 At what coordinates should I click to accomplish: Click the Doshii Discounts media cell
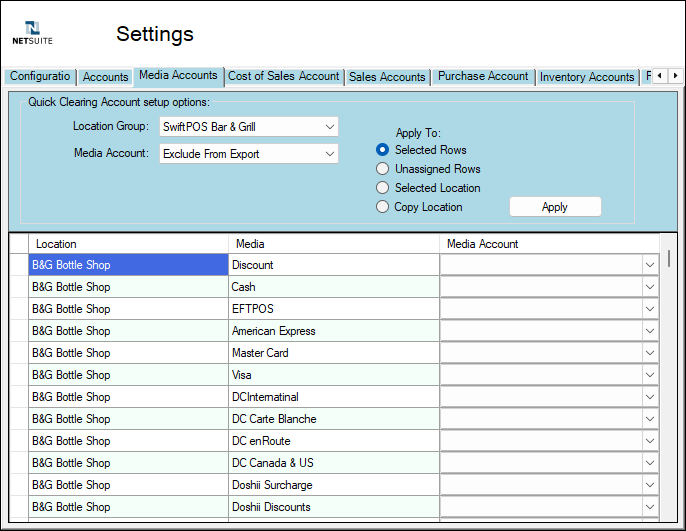pyautogui.click(x=334, y=507)
